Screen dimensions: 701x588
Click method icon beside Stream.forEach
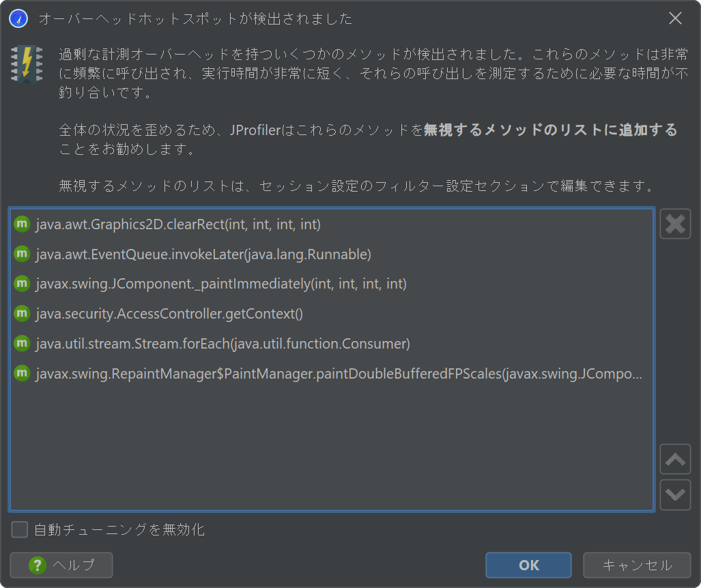click(x=22, y=343)
